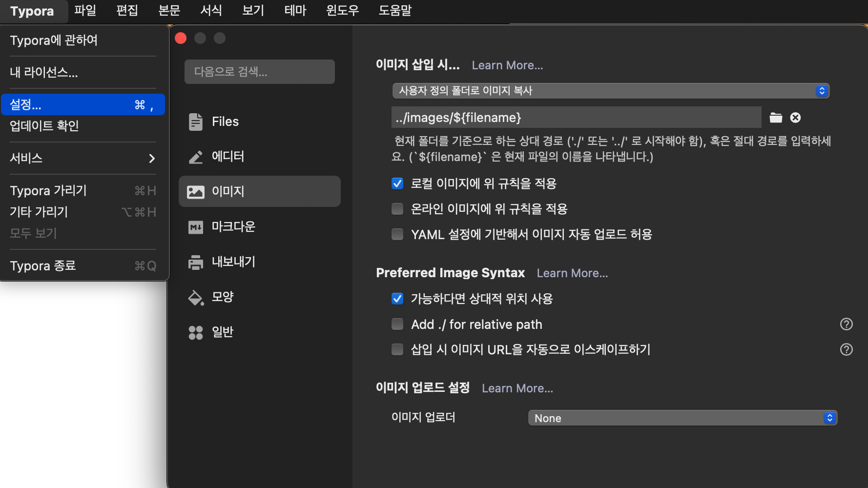Browse folder icon for image path

pos(776,118)
